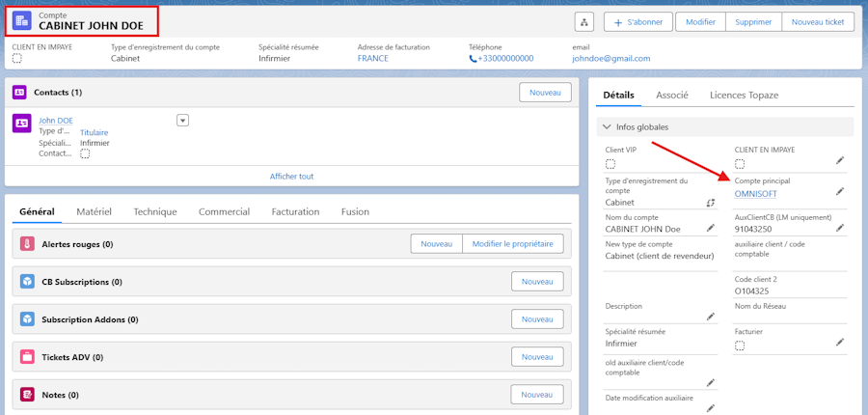This screenshot has height=415, width=868.
Task: Toggle the Facturier checkbox
Action: tap(740, 346)
